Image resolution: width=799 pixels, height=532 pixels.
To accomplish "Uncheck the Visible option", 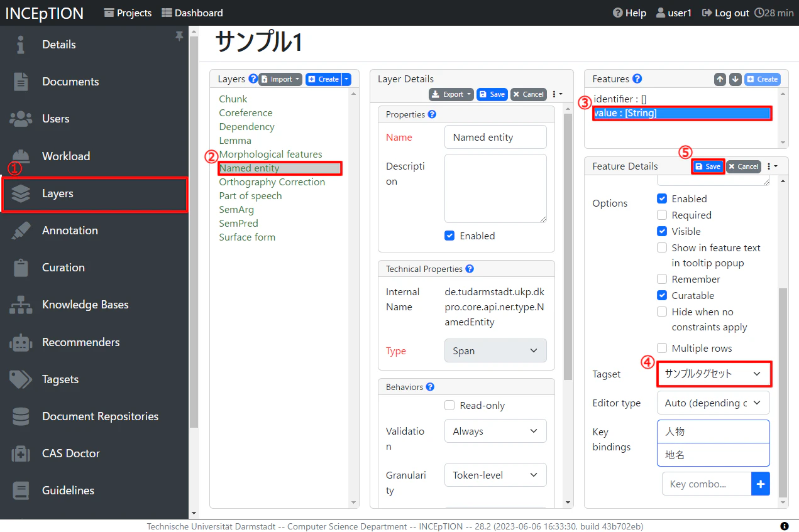I will click(662, 231).
